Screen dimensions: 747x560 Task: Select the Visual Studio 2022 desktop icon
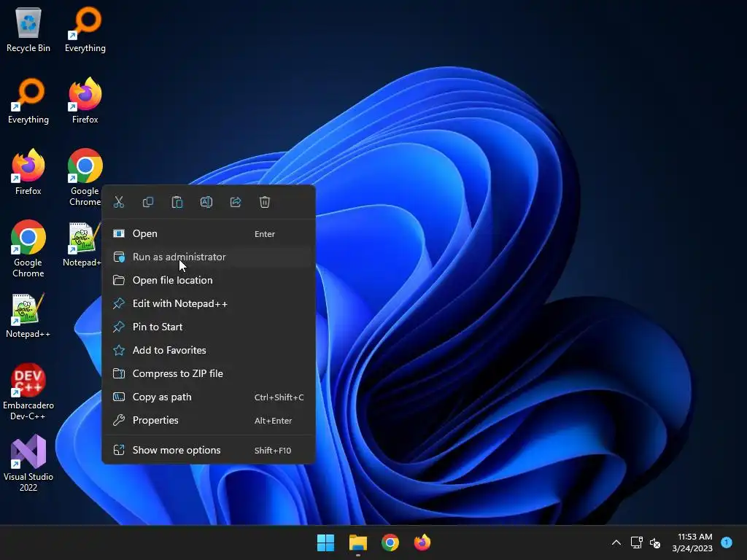click(x=28, y=463)
